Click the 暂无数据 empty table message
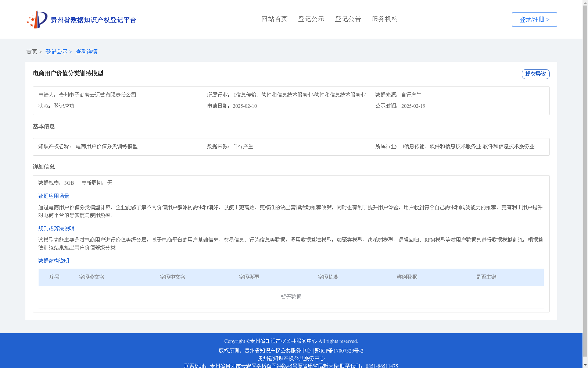The width and height of the screenshot is (588, 368). click(x=291, y=297)
